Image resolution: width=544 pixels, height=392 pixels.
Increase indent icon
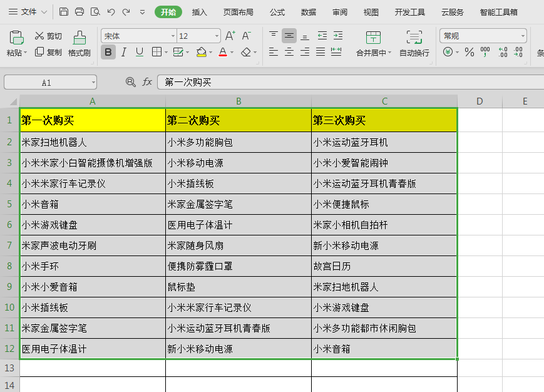pyautogui.click(x=338, y=36)
